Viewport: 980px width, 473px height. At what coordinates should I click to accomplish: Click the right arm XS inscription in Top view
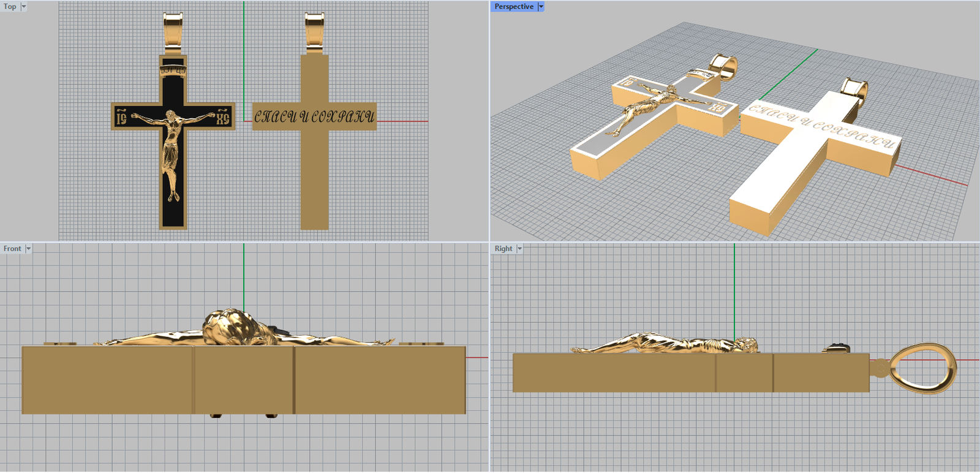223,116
